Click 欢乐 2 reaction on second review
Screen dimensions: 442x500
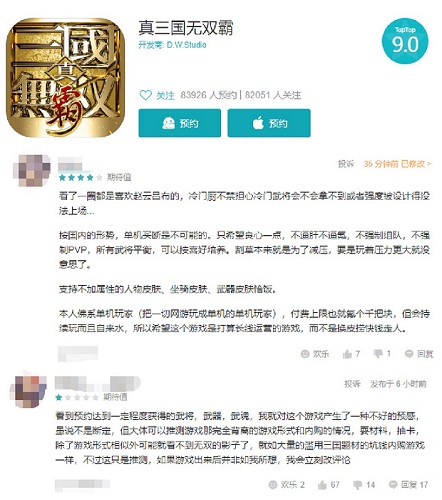tap(287, 485)
